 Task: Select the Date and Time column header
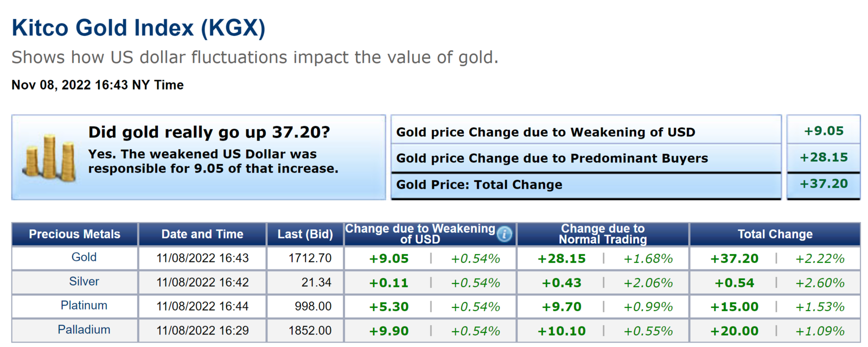202,234
